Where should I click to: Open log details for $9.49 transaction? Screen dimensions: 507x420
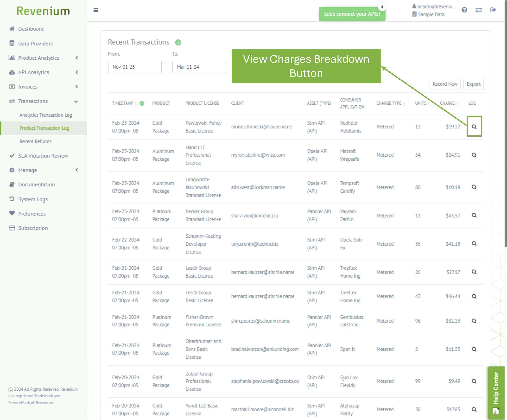point(474,381)
